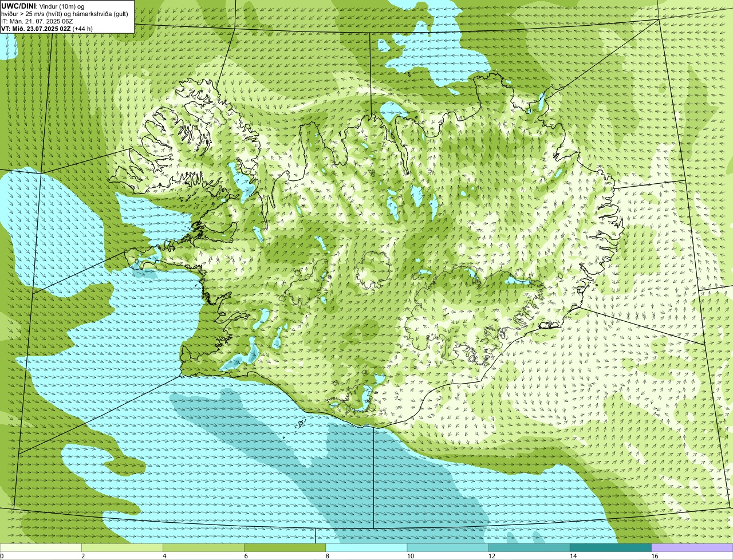The height and width of the screenshot is (560, 733).
Task: Select the "hviður > 25 m/s (hvítt)" description line
Action: click(x=65, y=14)
